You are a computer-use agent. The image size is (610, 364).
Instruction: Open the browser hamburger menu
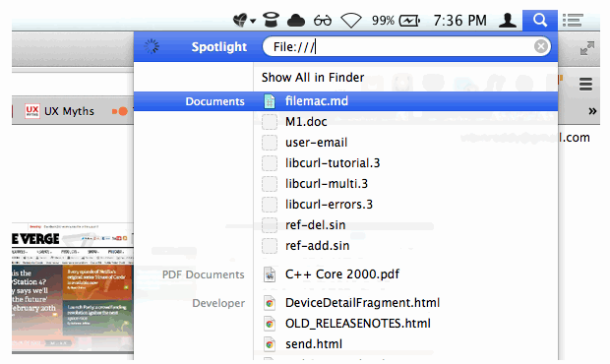point(585,84)
